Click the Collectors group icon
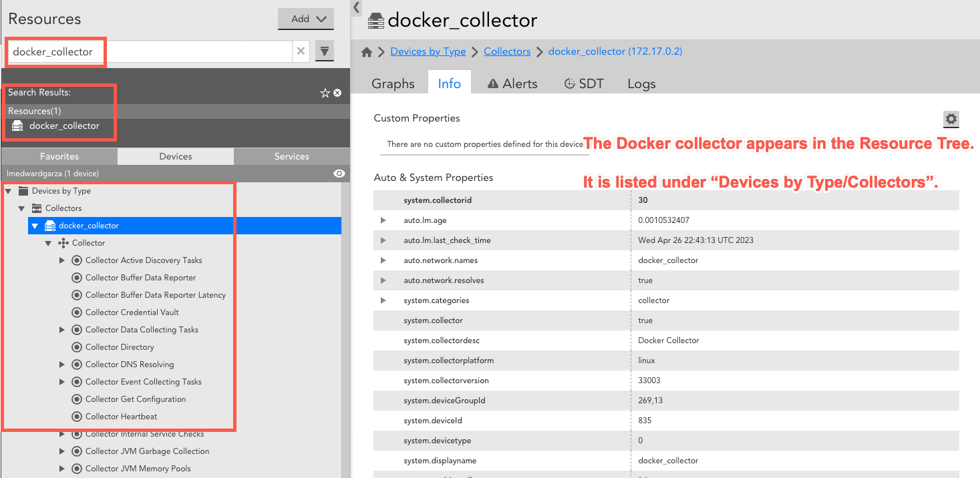Viewport: 980px width, 478px height. [x=37, y=208]
